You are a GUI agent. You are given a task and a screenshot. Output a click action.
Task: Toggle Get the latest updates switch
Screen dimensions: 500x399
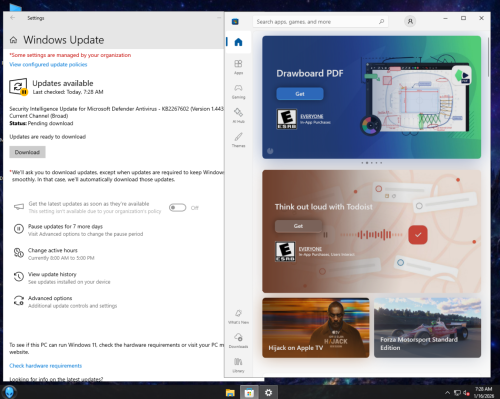point(177,208)
